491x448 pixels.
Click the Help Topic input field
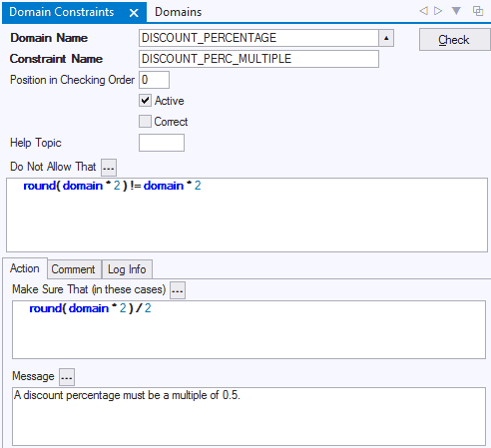[162, 143]
